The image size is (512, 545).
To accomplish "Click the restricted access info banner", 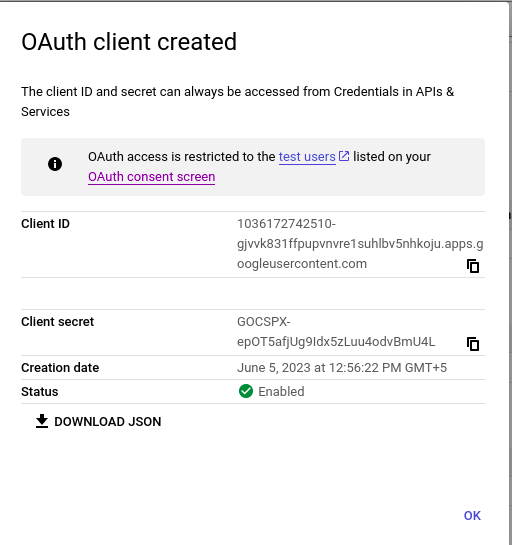I will [x=253, y=167].
